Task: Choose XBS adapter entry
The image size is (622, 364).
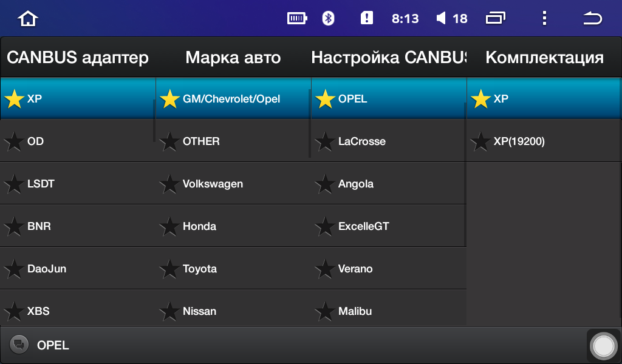Action: click(78, 308)
